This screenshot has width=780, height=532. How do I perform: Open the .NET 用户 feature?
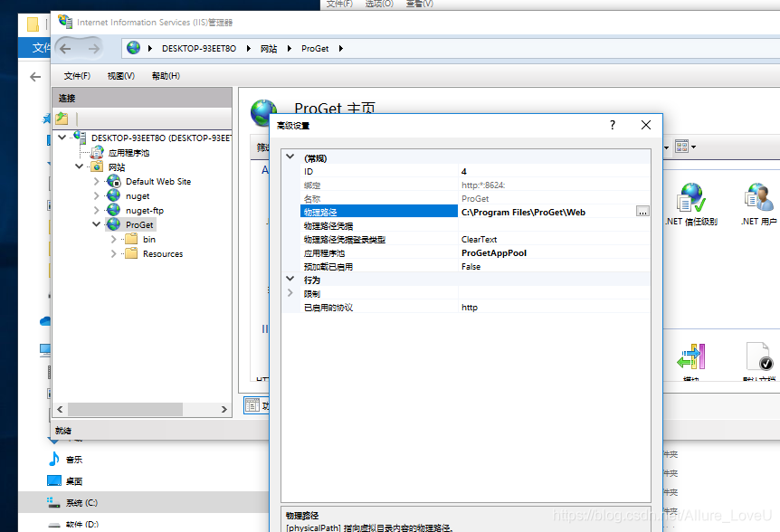click(x=756, y=201)
